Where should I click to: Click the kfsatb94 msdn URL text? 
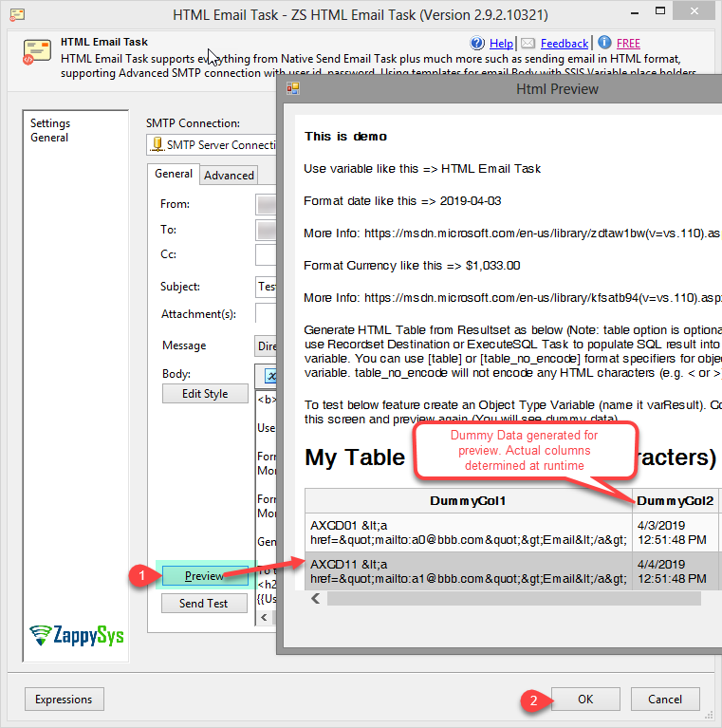pyautogui.click(x=543, y=298)
